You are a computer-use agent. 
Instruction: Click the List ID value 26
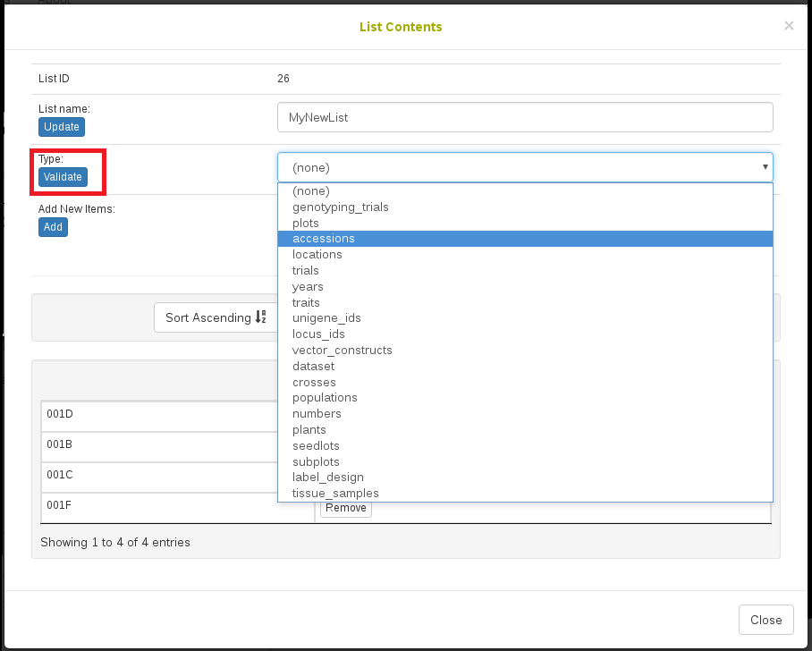tap(283, 79)
